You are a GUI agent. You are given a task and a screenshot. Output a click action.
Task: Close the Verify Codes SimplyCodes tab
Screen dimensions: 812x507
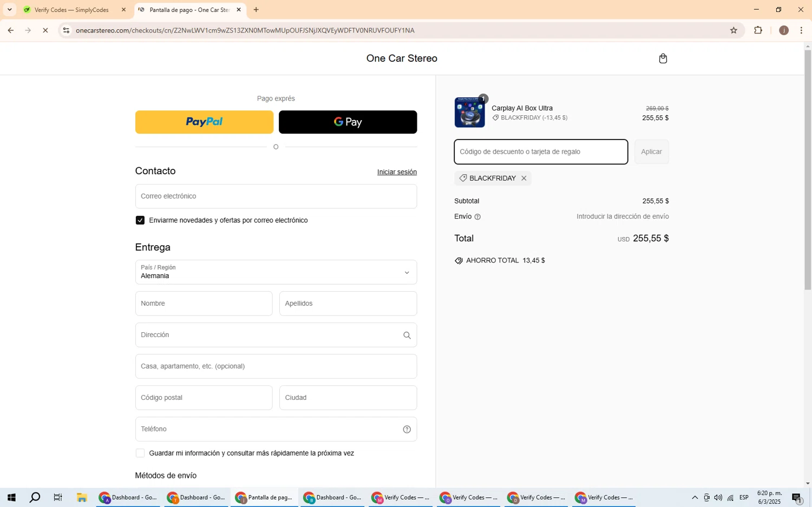point(123,10)
